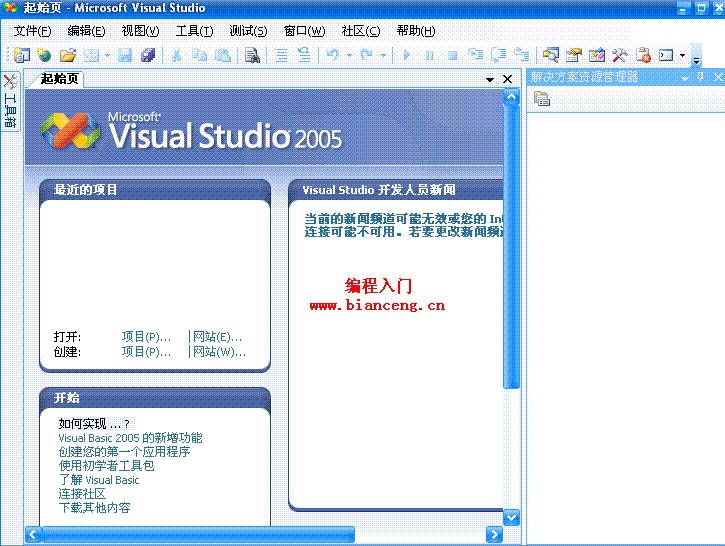Image resolution: width=725 pixels, height=546 pixels.
Task: Open the active documents dropdown beside start page tab
Action: tap(490, 80)
